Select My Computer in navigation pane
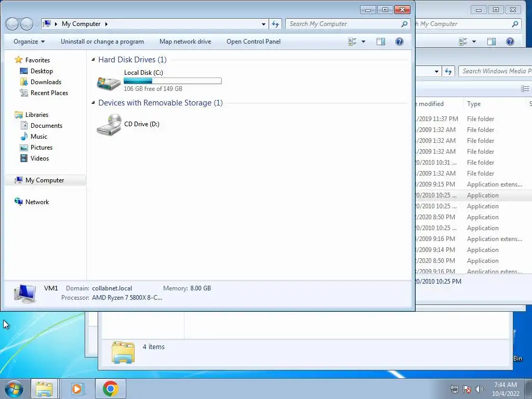This screenshot has height=399, width=532. 45,180
